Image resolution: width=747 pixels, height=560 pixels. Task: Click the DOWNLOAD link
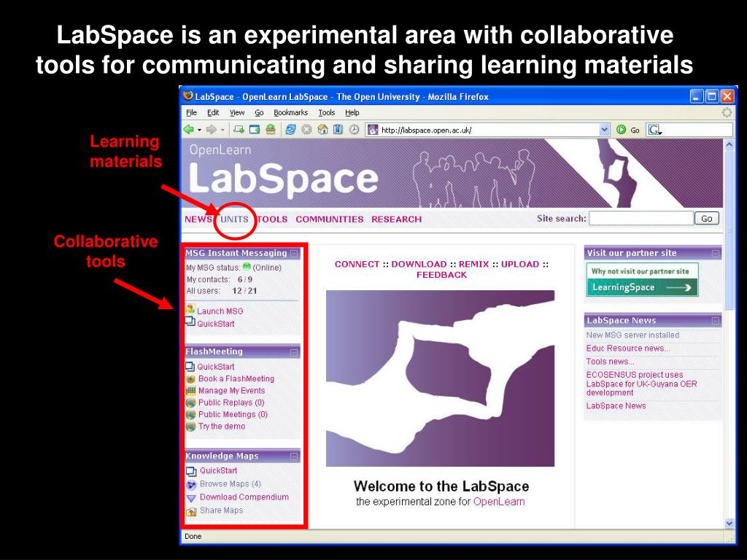(419, 264)
